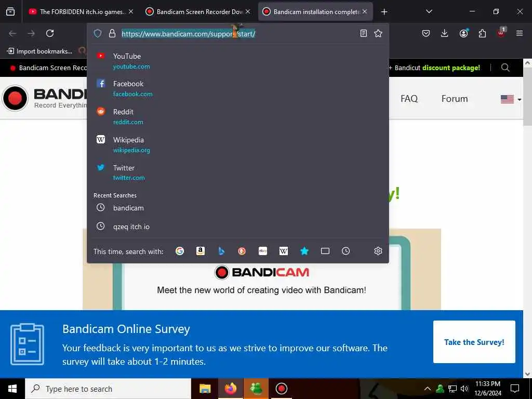Viewport: 532px width, 399px height.
Task: Open the Firefox account menu
Action: pos(463,33)
